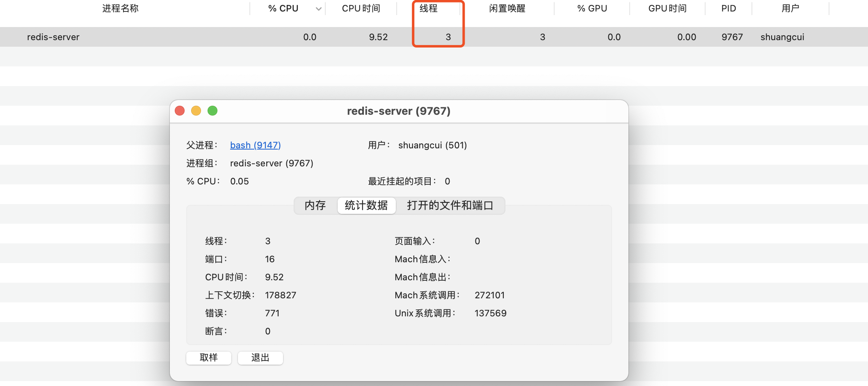Click the 进程组 value redis-server (9767)
The image size is (868, 386).
272,163
